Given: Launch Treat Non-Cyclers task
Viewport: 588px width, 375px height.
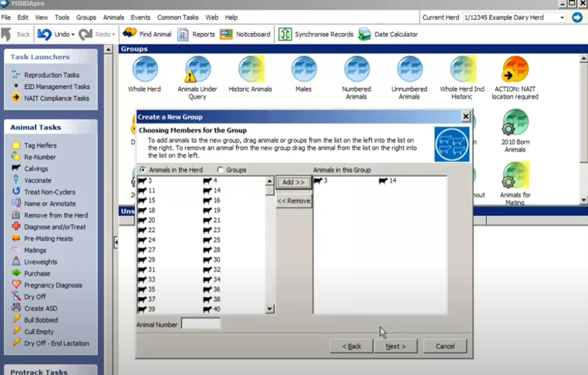Looking at the screenshot, I should pyautogui.click(x=44, y=192).
